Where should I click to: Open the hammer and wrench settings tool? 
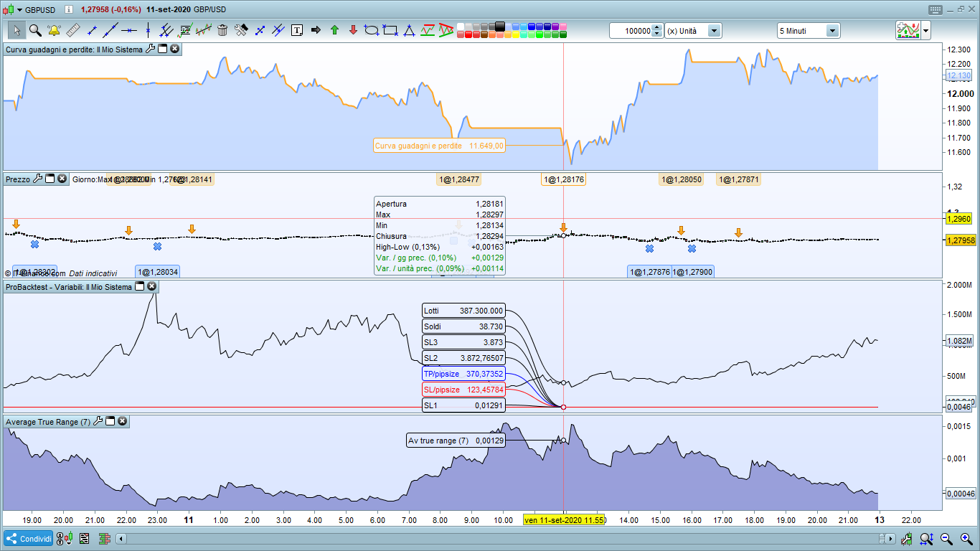(241, 30)
